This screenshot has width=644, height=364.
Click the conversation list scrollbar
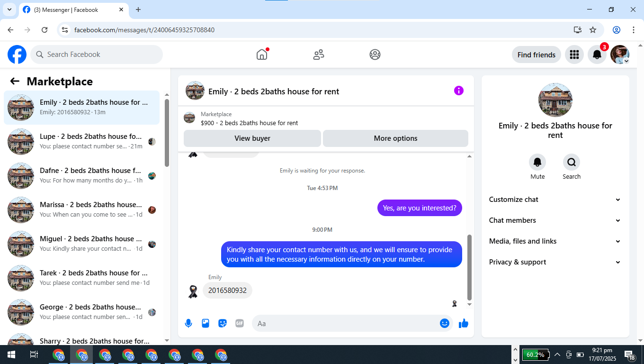(167, 133)
